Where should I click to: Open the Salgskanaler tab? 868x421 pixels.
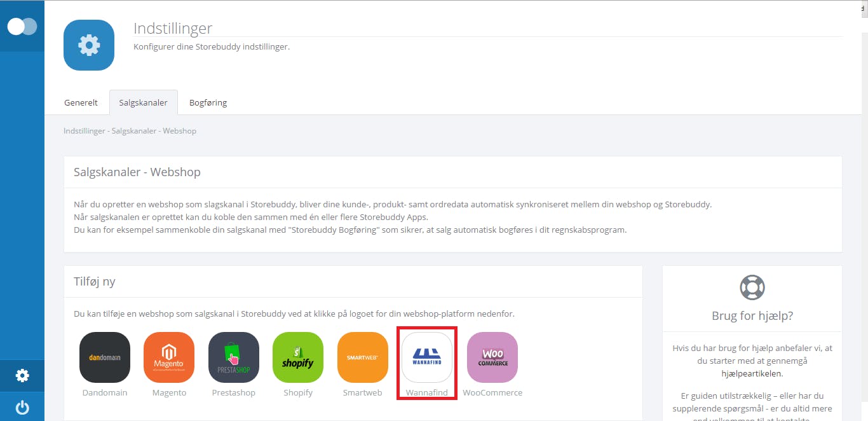pos(144,102)
